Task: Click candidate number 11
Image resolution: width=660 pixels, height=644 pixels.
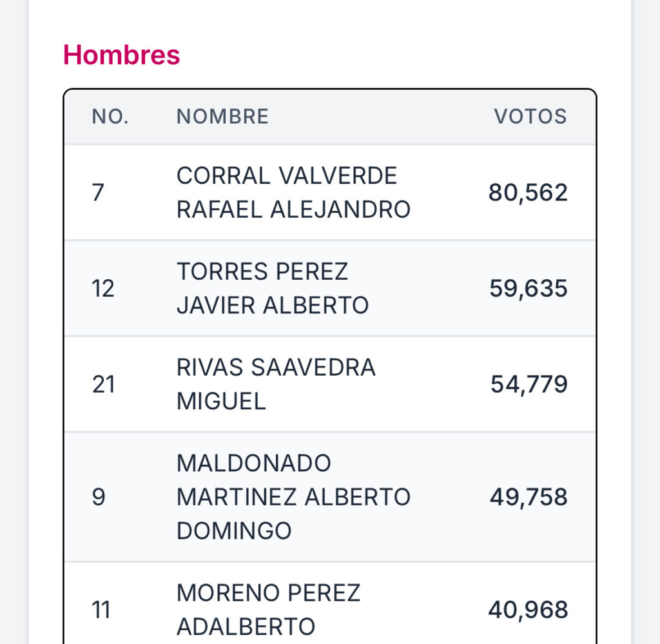Action: coord(101,610)
